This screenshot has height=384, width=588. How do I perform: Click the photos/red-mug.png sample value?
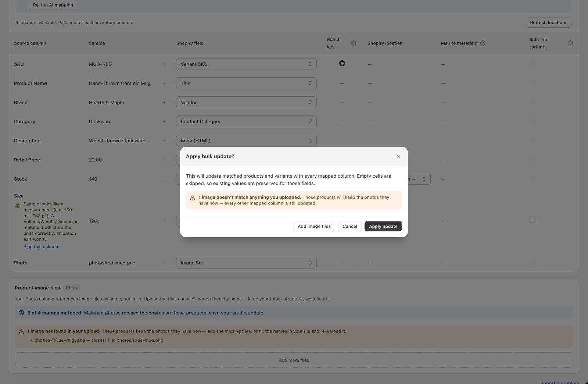[112, 263]
